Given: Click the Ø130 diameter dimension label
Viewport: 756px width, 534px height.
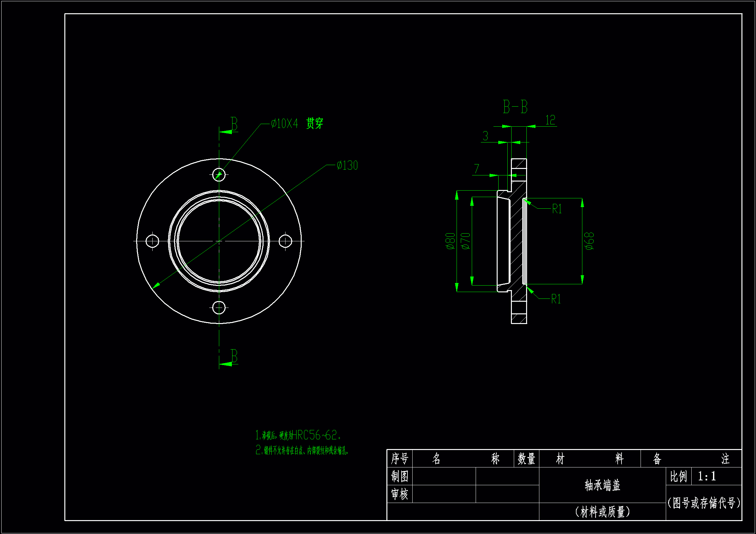Looking at the screenshot, I should click(347, 165).
